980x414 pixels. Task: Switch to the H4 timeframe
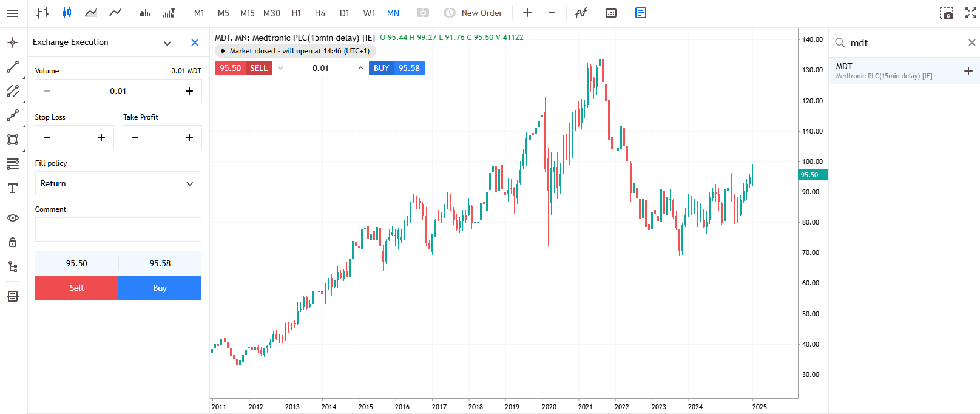pos(320,13)
